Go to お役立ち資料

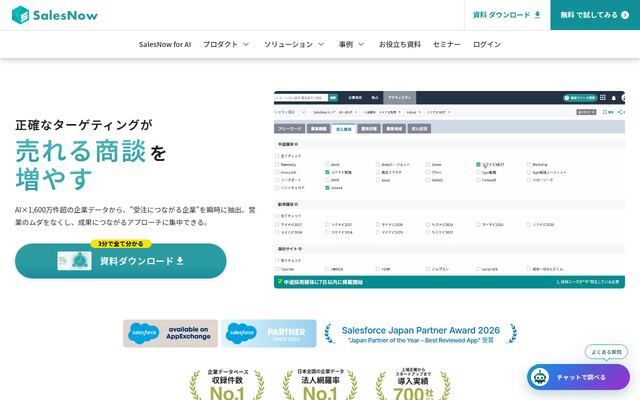400,44
